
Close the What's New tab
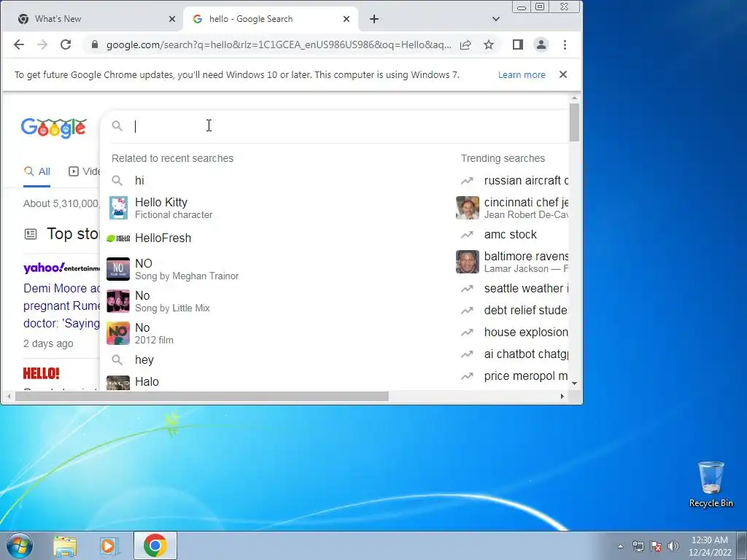tap(172, 19)
